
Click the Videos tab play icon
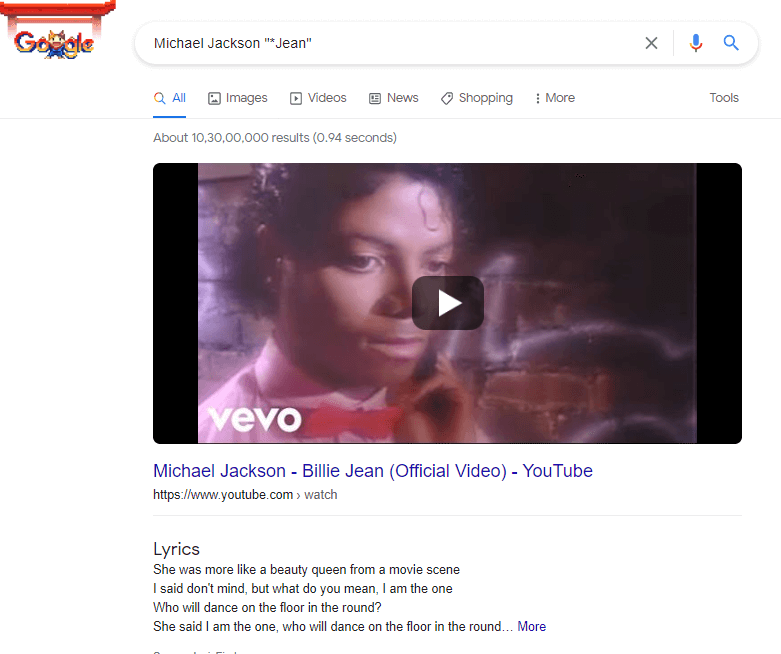point(296,99)
